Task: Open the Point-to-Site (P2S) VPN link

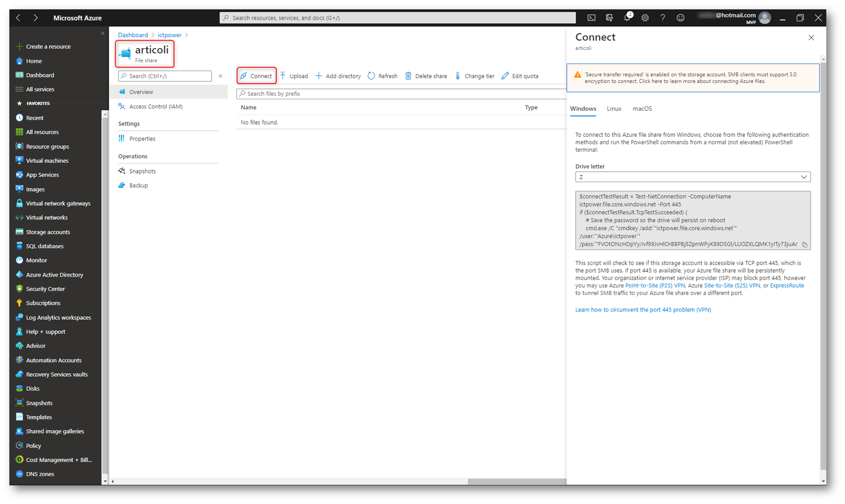Action: [x=655, y=286]
